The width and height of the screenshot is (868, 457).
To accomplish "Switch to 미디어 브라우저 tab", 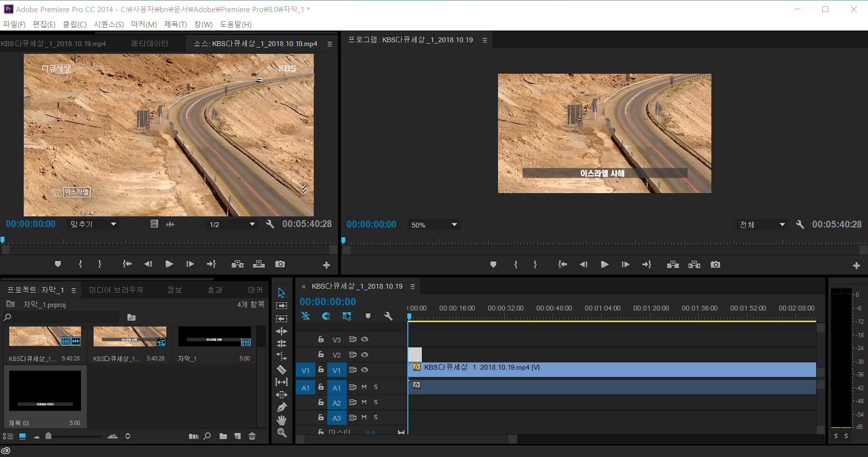I will point(116,290).
